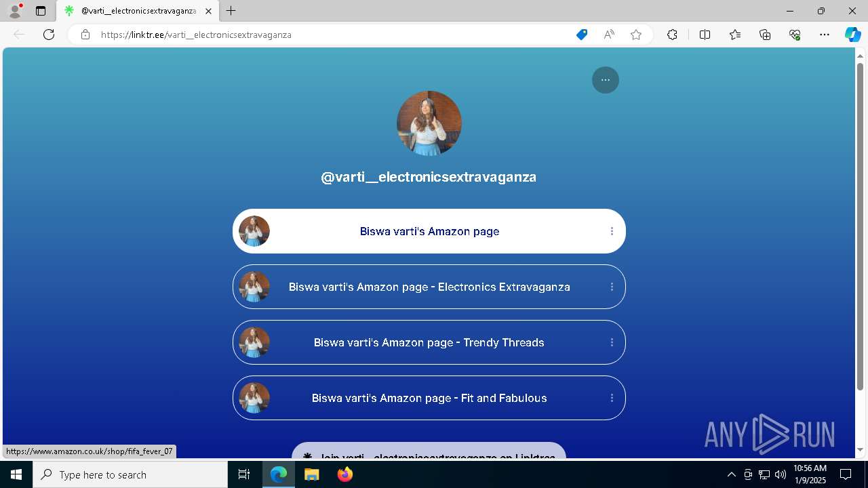This screenshot has width=868, height=488.
Task: Open the Electronics Extravaganza Amazon link
Action: (x=429, y=287)
